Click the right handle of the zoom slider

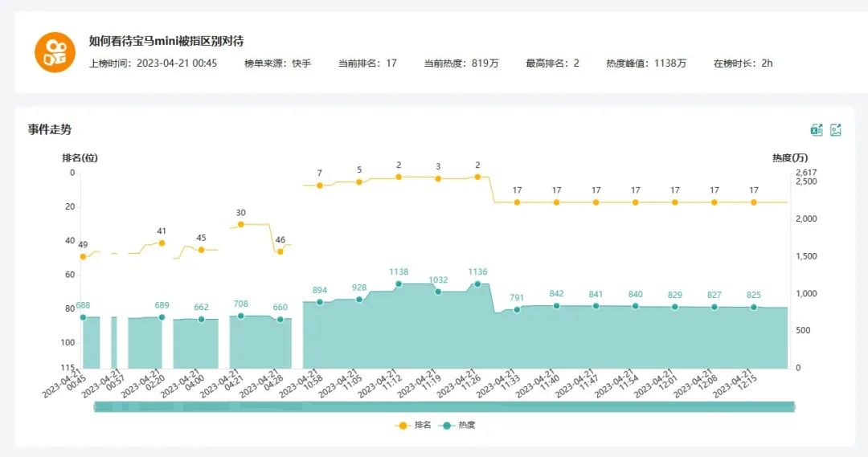tap(793, 407)
